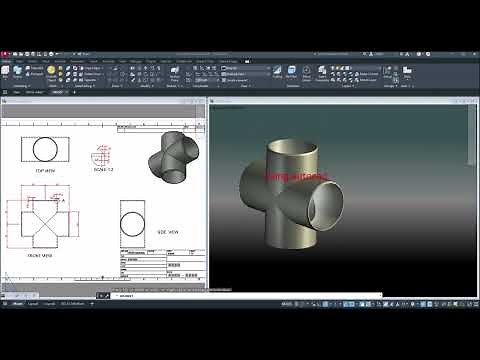Click Open in the Quick Access toolbar
Image resolution: width=480 pixels, height=360 pixels.
(x=21, y=54)
